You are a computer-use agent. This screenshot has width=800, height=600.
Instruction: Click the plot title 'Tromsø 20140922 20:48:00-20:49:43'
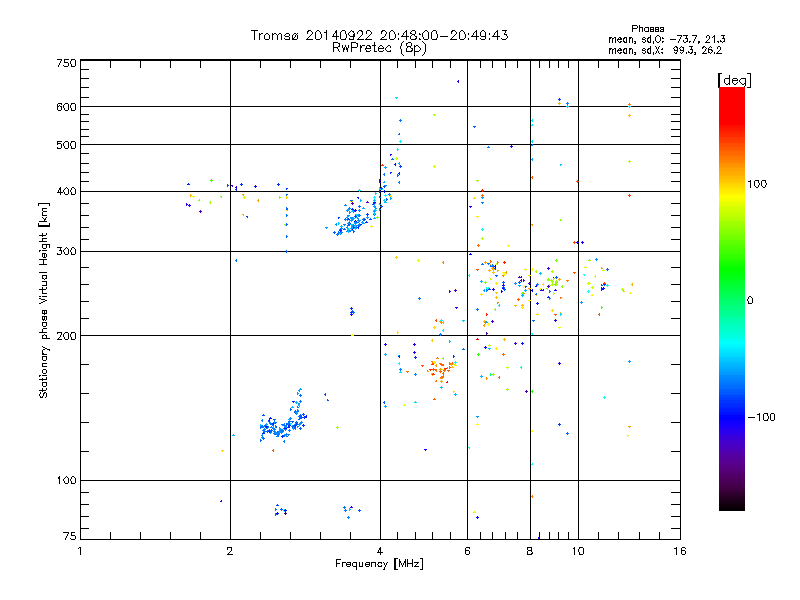pos(379,35)
